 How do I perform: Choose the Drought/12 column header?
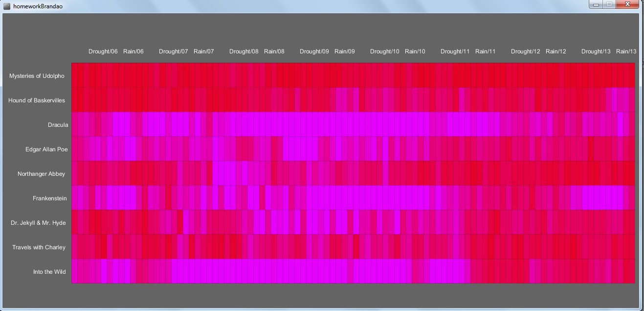tap(525, 51)
